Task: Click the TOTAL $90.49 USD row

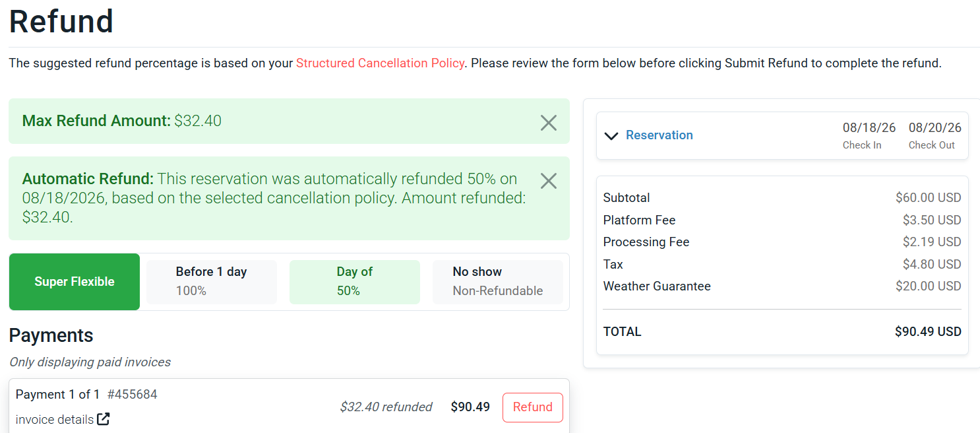Action: click(782, 332)
